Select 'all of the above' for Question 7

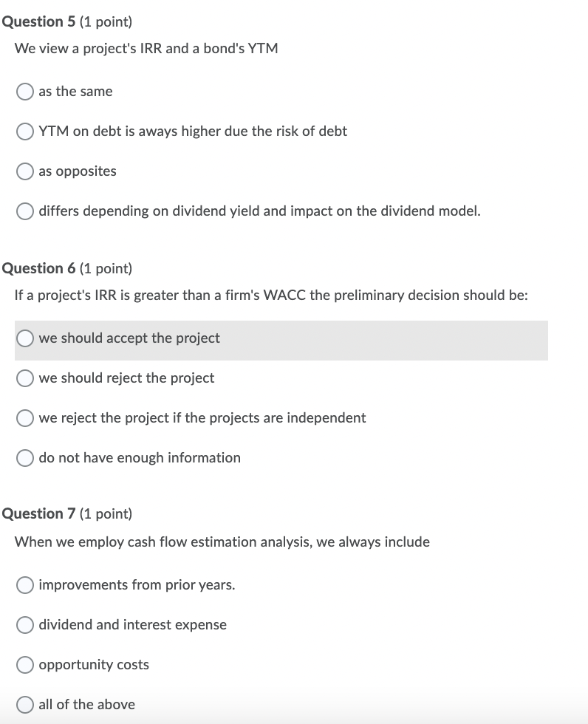coord(24,704)
